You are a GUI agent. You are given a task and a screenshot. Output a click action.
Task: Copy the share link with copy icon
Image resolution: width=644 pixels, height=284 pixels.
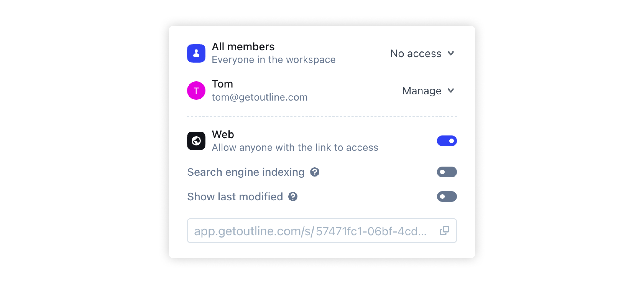(444, 231)
